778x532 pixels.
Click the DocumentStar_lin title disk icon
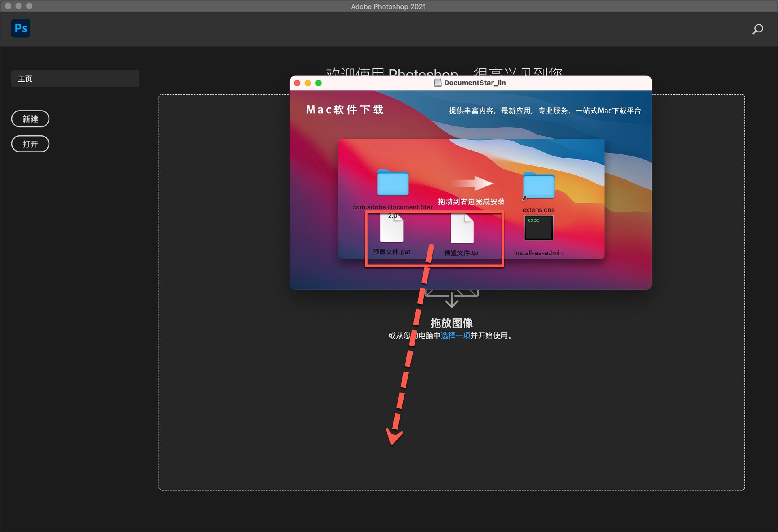tap(438, 83)
